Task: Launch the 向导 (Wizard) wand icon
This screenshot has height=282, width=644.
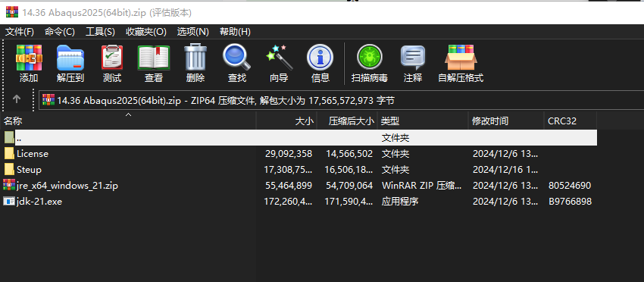Action: tap(279, 57)
